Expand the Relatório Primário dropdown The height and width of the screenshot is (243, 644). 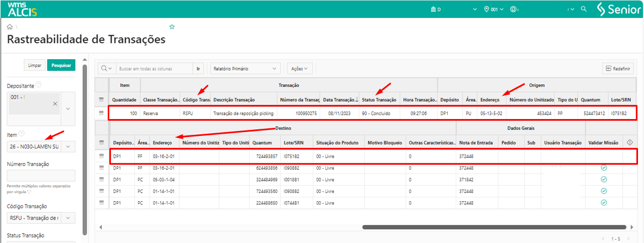[275, 69]
